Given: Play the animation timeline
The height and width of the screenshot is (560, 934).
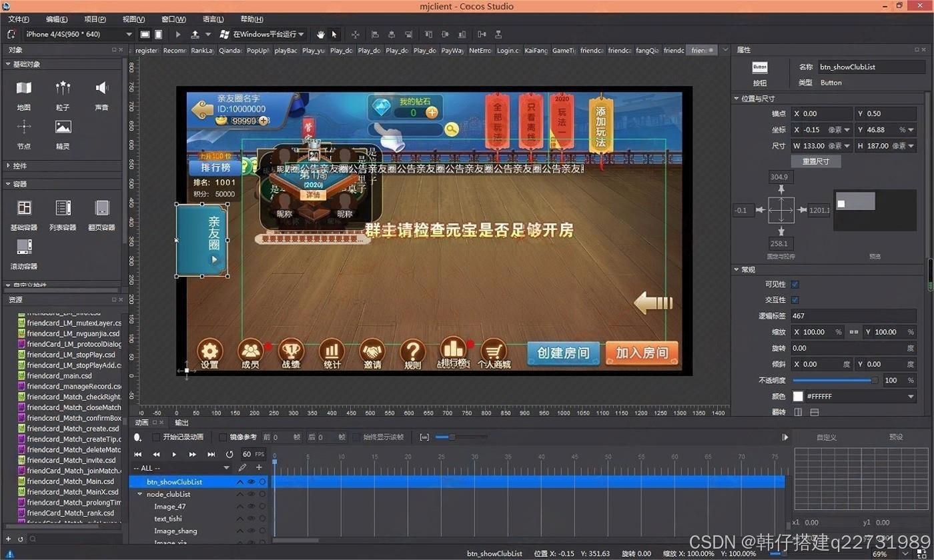Looking at the screenshot, I should (174, 454).
